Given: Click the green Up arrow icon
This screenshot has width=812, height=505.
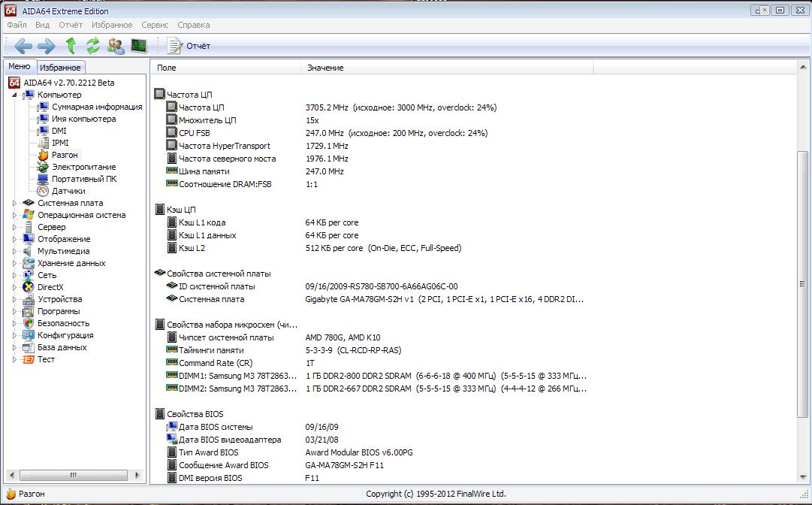Looking at the screenshot, I should click(x=71, y=46).
